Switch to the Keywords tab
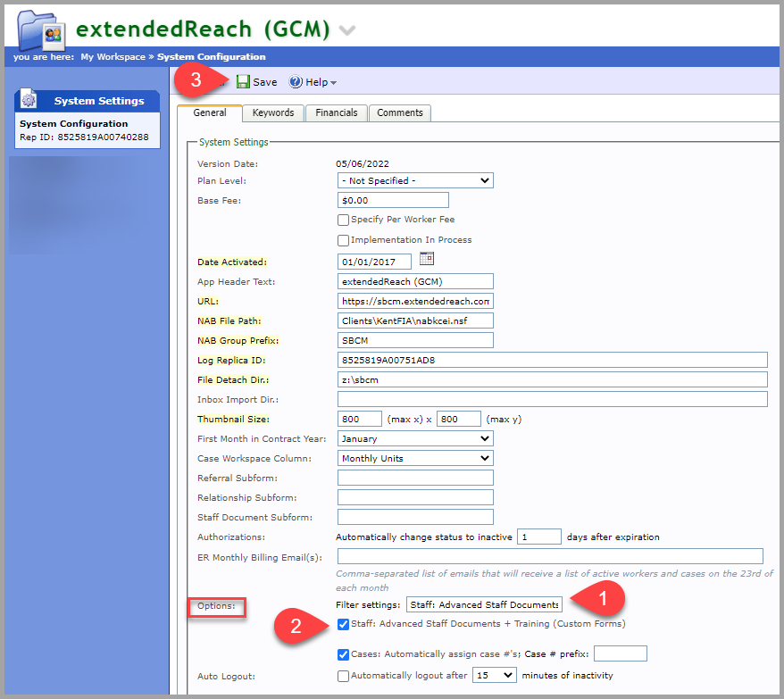This screenshot has height=699, width=784. coord(273,113)
